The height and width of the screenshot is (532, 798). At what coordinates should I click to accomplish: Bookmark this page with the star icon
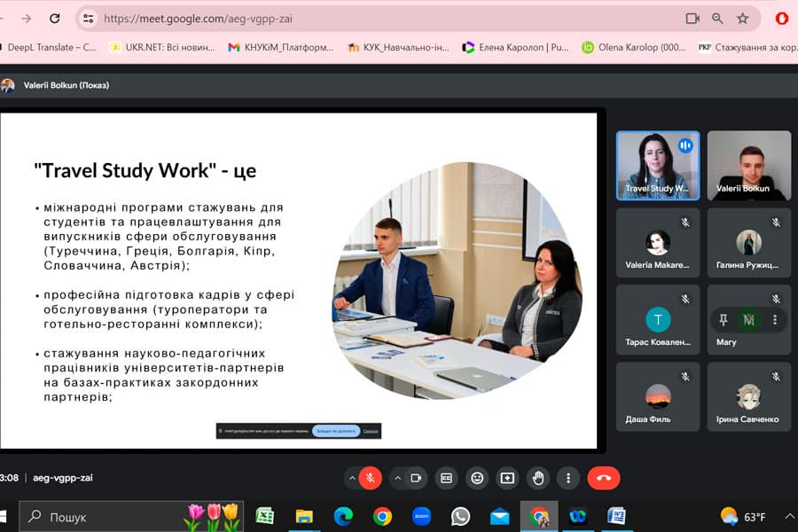tap(742, 18)
